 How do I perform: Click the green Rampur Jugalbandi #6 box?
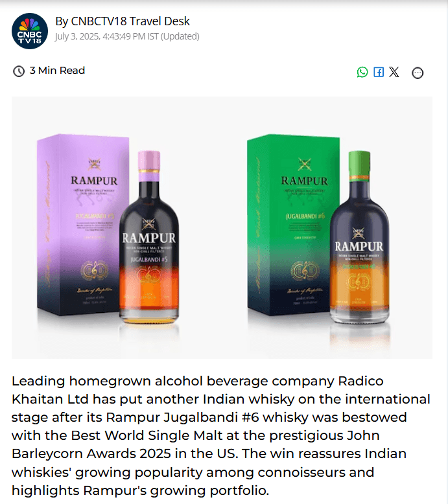(293, 224)
